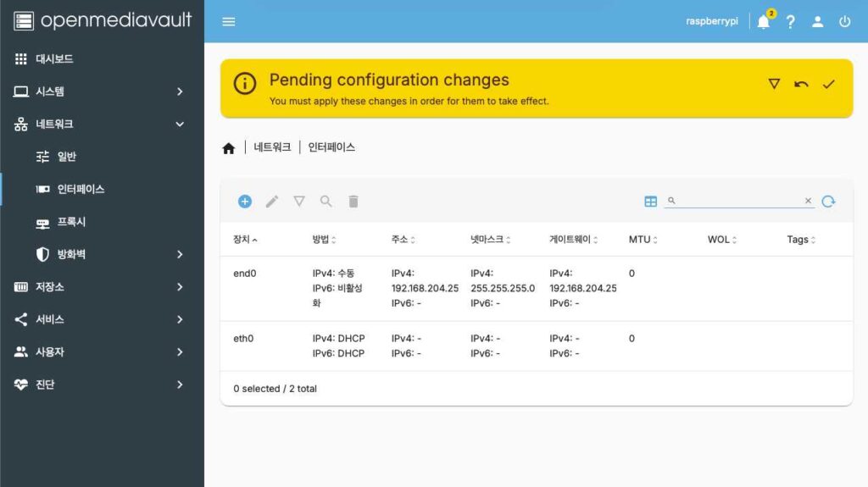Image resolution: width=868 pixels, height=487 pixels.
Task: Click the edit pencil icon
Action: click(272, 202)
